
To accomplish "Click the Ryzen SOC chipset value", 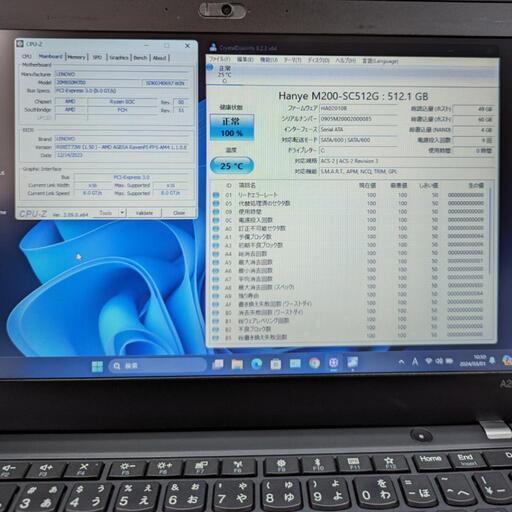I will pos(122,102).
